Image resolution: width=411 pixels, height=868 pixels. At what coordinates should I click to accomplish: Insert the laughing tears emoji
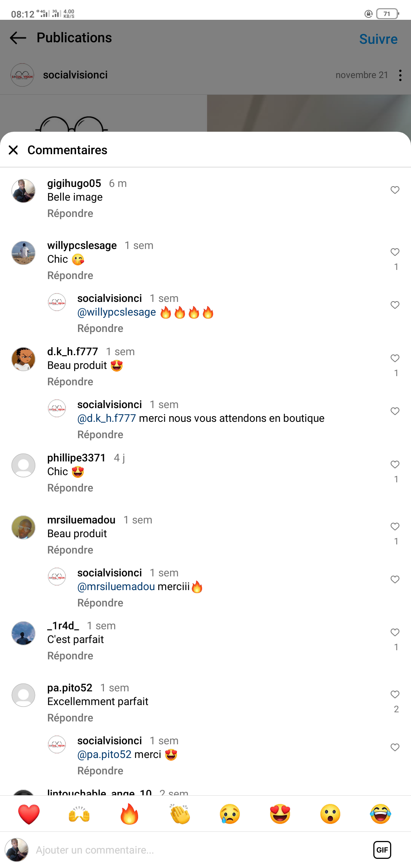coord(381,814)
